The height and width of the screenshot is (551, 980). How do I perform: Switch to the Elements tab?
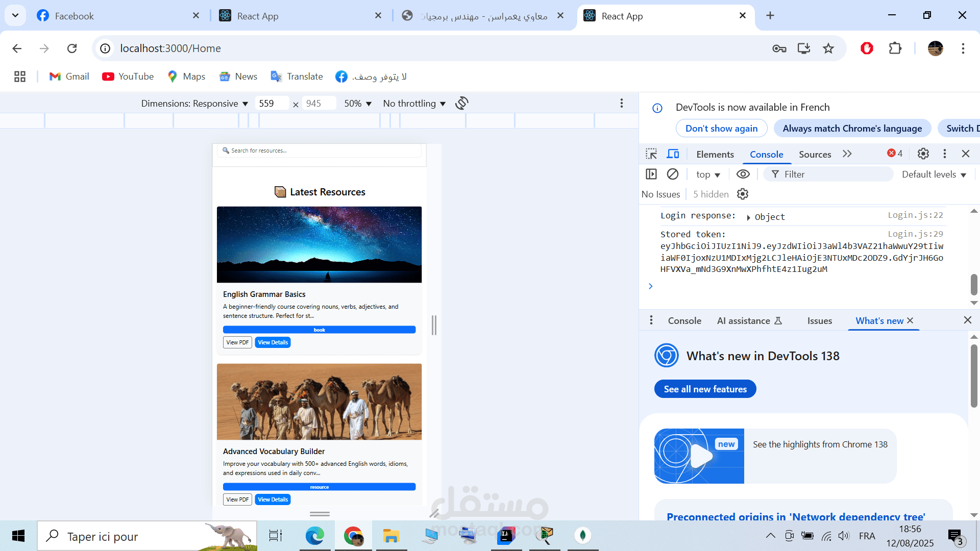(715, 155)
